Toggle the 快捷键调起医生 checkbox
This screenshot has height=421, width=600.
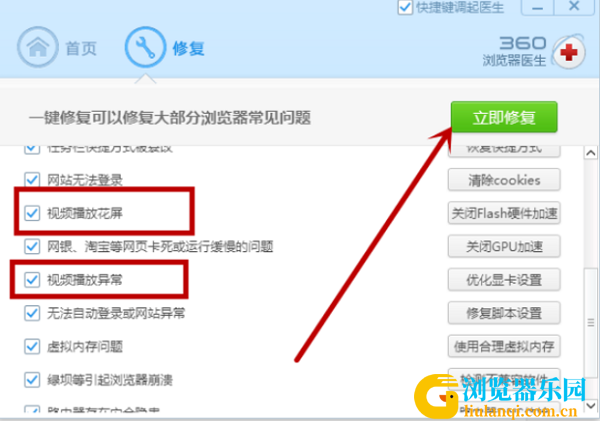(405, 7)
